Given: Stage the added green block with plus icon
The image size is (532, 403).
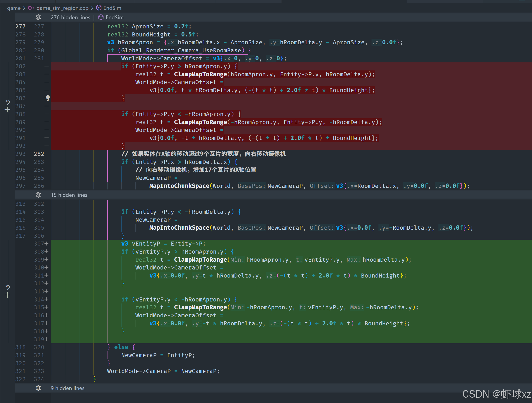Looking at the screenshot, I should pos(8,295).
